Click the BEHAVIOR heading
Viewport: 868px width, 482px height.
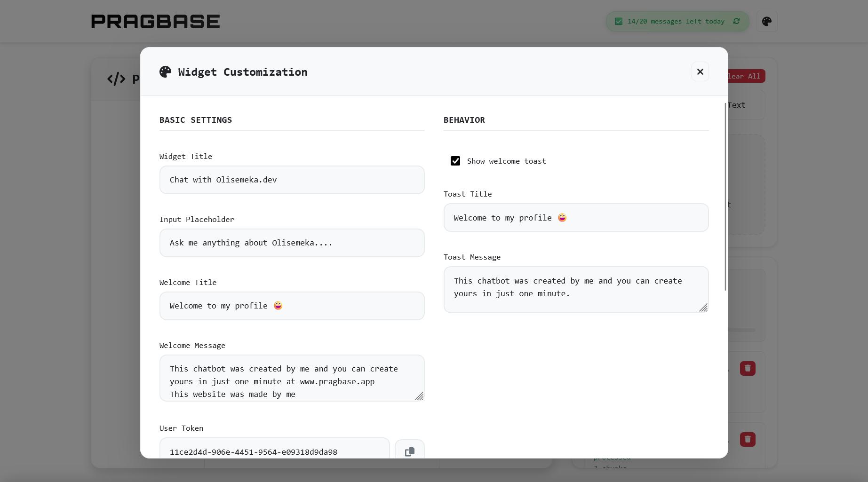464,120
